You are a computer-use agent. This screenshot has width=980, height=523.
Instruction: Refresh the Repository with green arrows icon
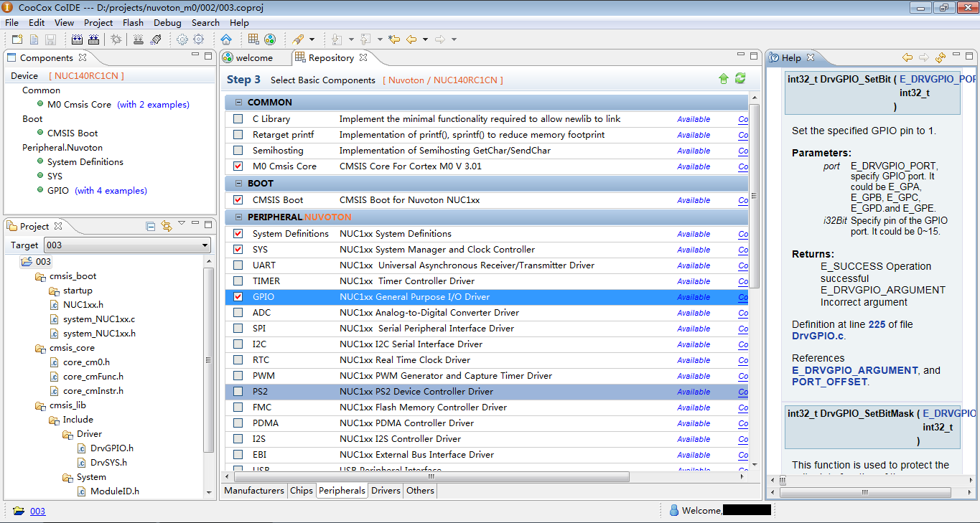tap(740, 79)
